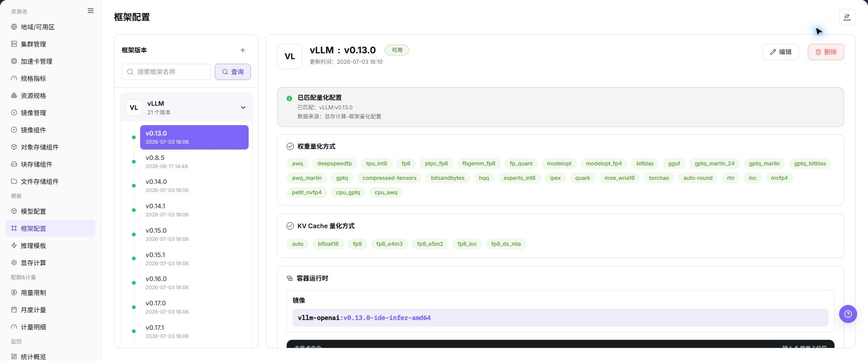This screenshot has width=868, height=361.
Task: Select version v0.13.0 in the list
Action: click(x=194, y=137)
